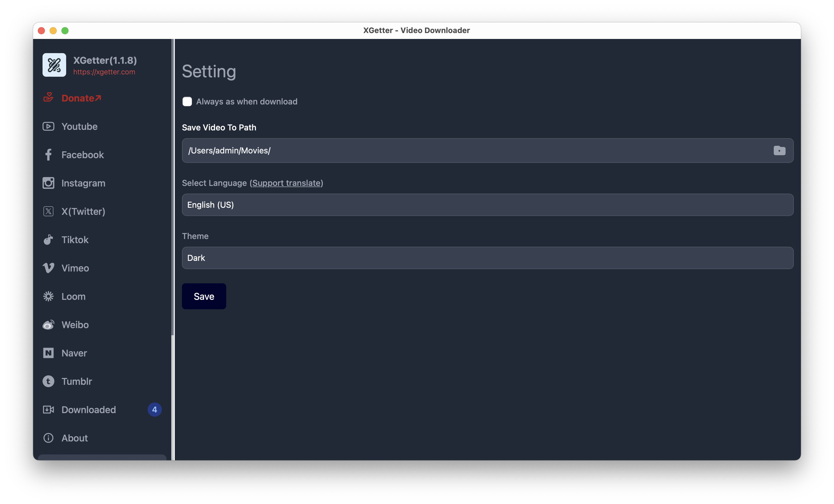
Task: Browse for folder using folder icon
Action: click(779, 150)
